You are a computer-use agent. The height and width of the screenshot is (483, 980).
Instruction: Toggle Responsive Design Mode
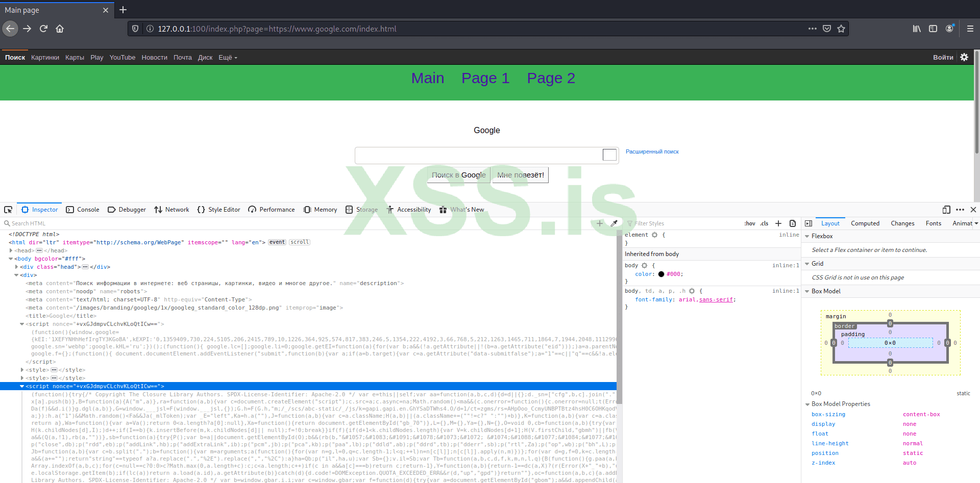click(x=946, y=210)
